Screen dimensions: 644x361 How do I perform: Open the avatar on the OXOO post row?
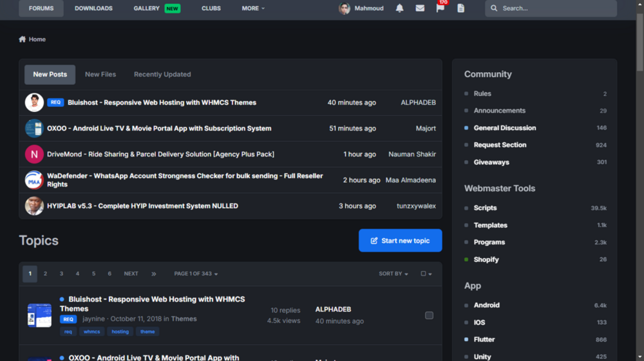click(34, 129)
